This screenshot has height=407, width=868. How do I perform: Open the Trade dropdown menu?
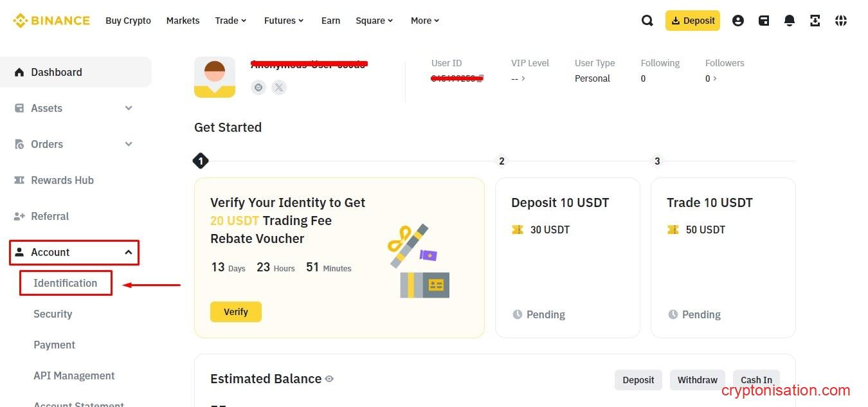pyautogui.click(x=231, y=21)
